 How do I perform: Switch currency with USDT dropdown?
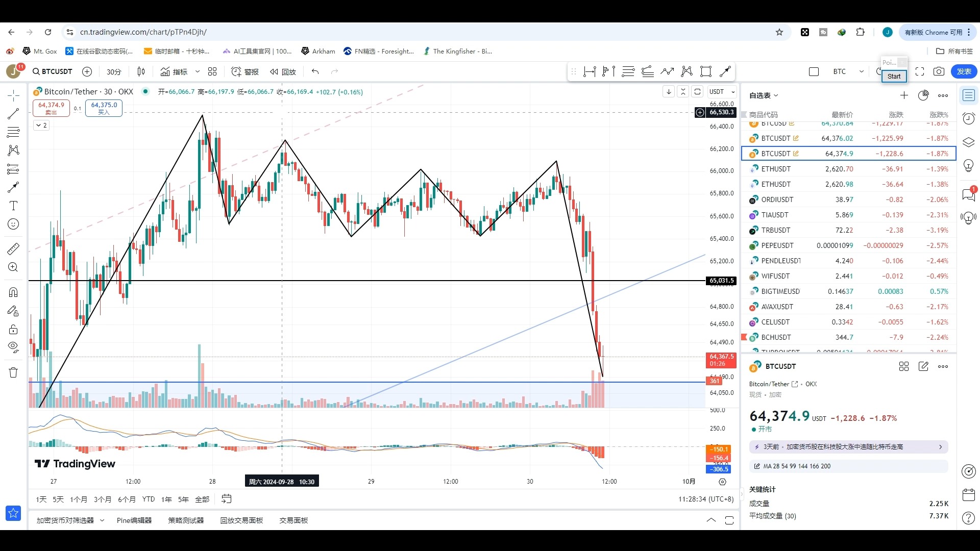coord(722,92)
